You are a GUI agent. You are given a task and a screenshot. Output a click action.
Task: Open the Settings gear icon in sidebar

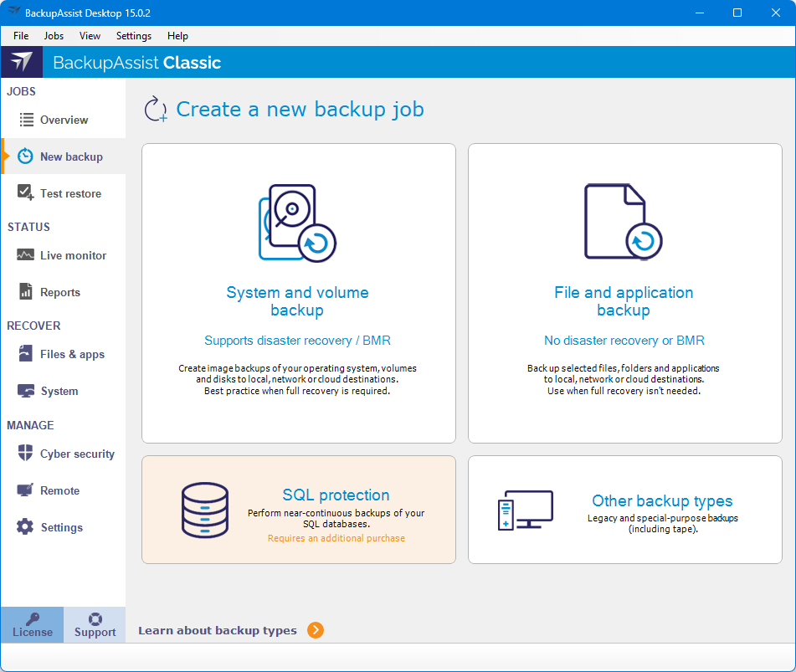tap(26, 527)
